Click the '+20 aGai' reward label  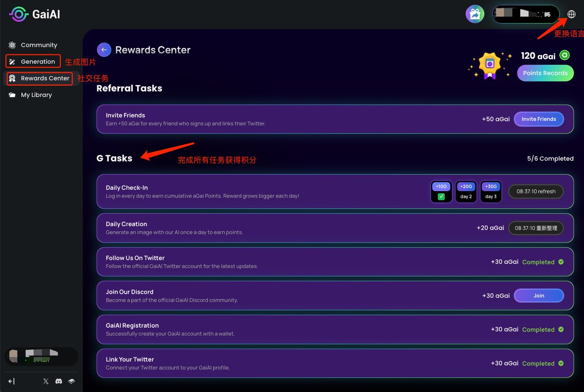(x=490, y=228)
